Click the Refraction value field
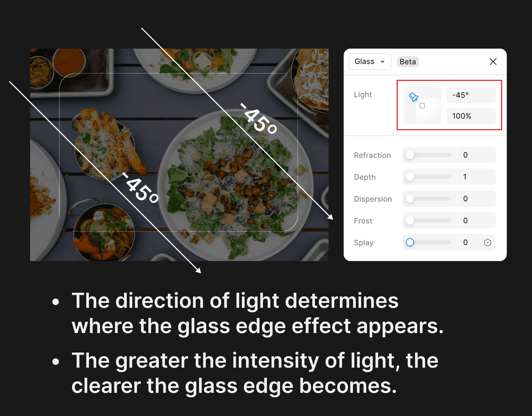This screenshot has width=532, height=416. coord(476,155)
